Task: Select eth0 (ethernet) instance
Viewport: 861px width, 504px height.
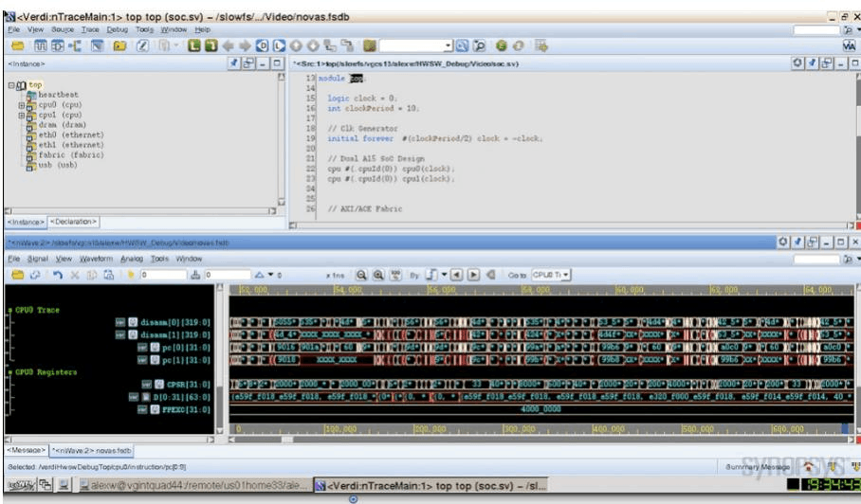Action: pos(71,135)
